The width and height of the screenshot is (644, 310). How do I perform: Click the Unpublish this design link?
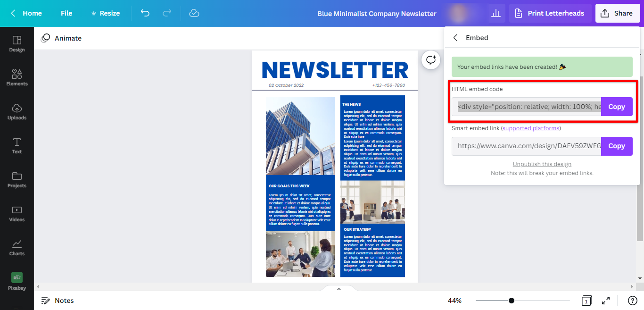pyautogui.click(x=542, y=164)
